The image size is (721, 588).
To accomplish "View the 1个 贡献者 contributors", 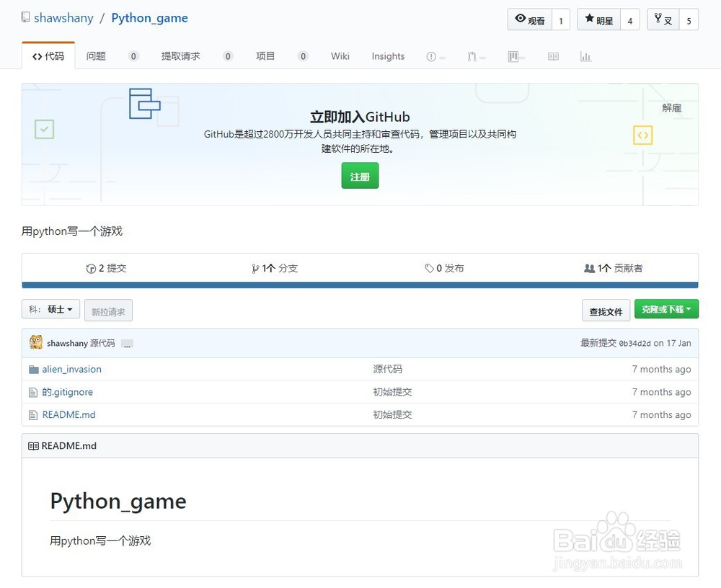I will coord(614,268).
